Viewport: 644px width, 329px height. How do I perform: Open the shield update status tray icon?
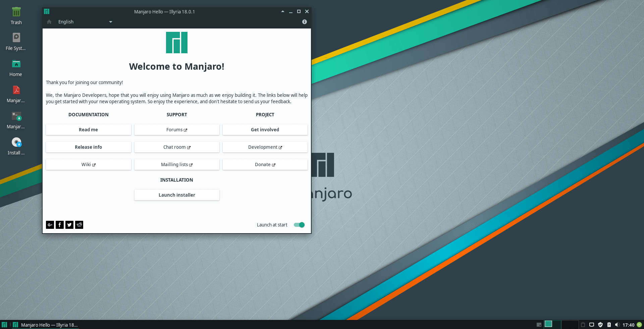[600, 325]
